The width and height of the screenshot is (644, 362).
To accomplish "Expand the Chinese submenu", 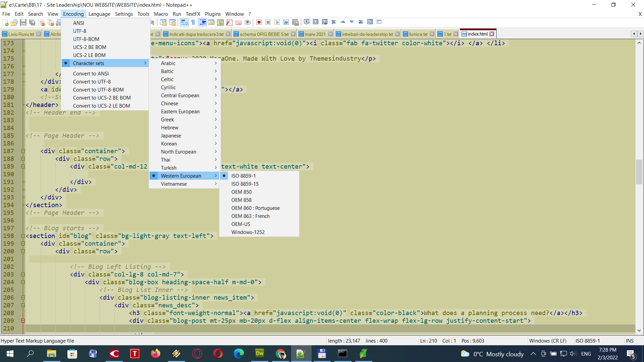I will 184,103.
